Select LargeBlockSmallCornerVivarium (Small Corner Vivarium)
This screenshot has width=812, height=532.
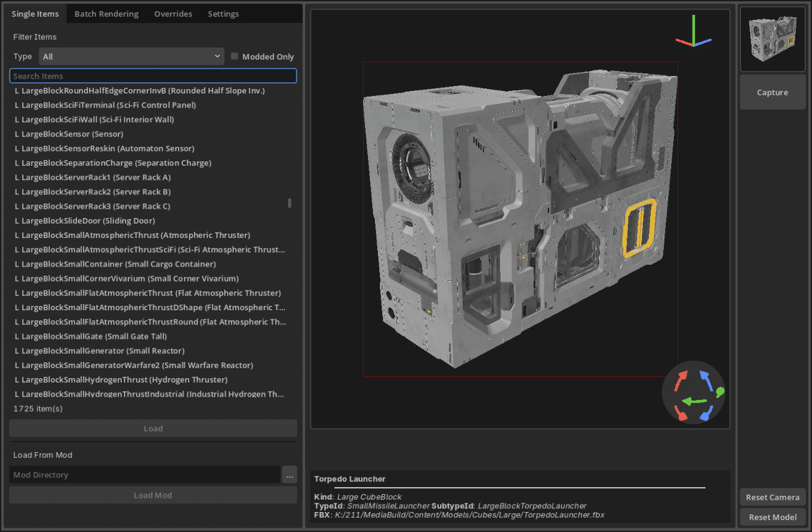coord(126,278)
